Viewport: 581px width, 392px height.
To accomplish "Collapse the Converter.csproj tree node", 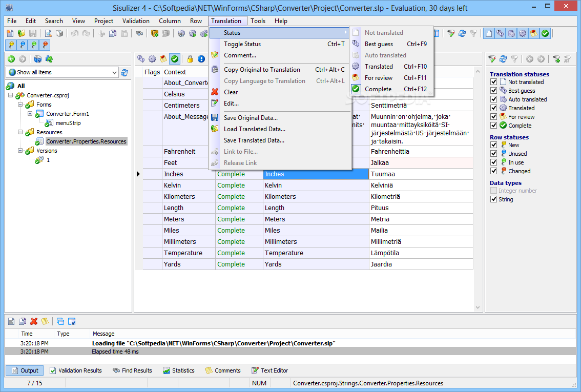I will (11, 95).
